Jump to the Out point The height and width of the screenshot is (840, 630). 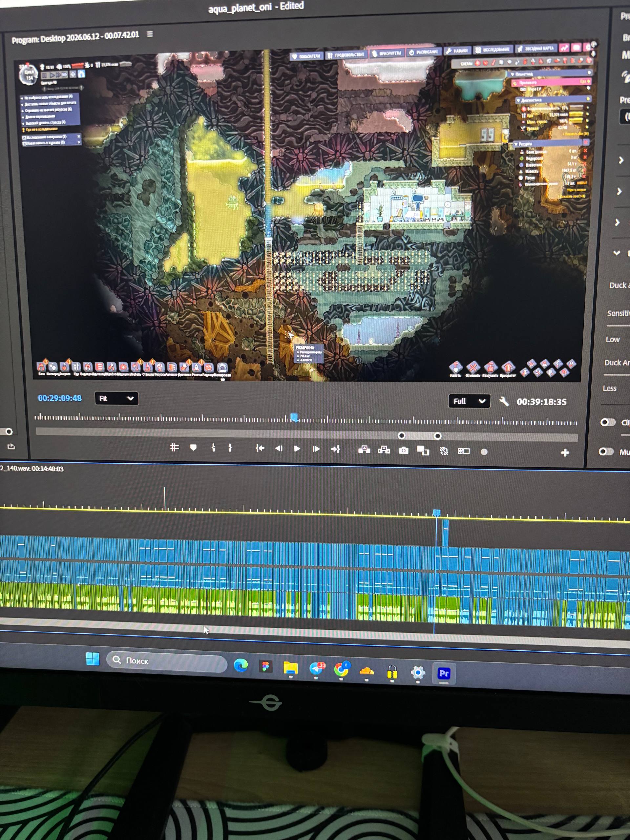point(335,449)
